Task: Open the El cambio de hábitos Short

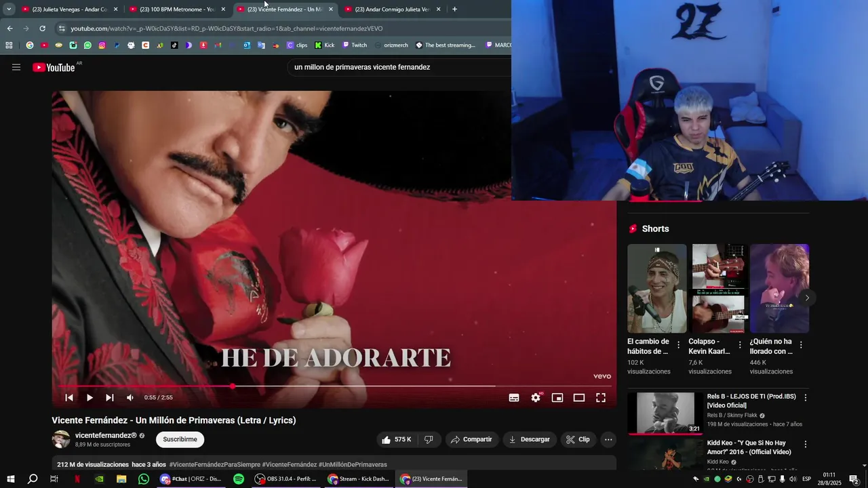Action: (656, 289)
